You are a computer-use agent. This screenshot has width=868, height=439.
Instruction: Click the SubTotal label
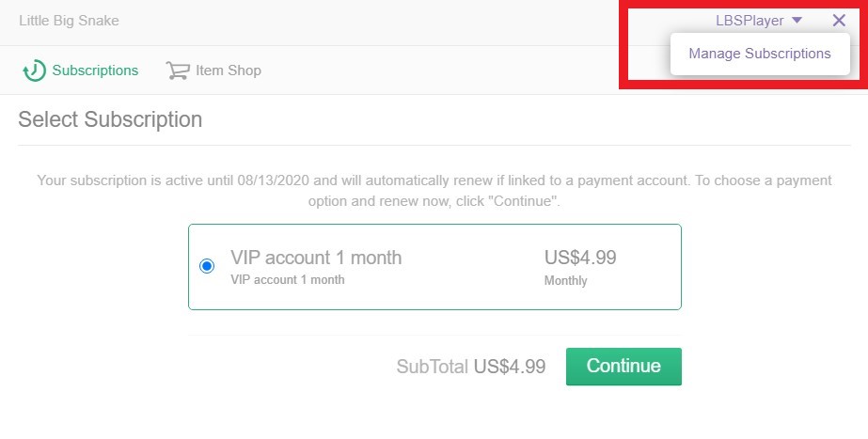432,367
